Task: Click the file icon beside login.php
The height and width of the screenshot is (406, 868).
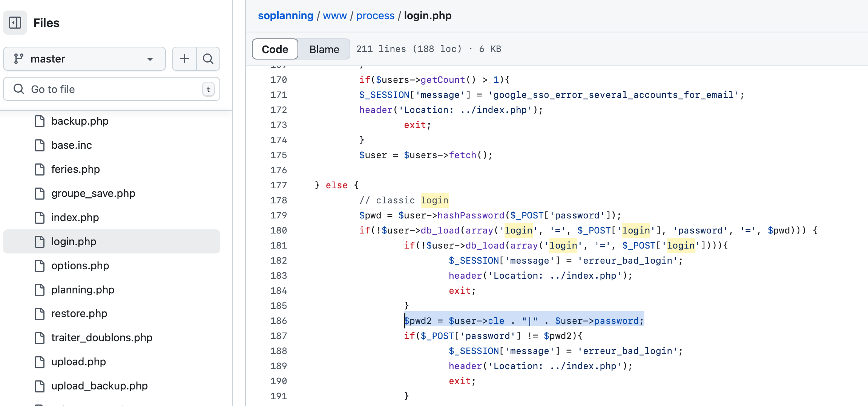Action: [40, 241]
